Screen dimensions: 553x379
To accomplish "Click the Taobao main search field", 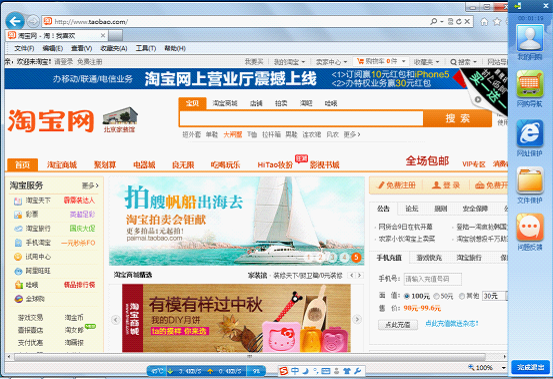I will point(302,118).
